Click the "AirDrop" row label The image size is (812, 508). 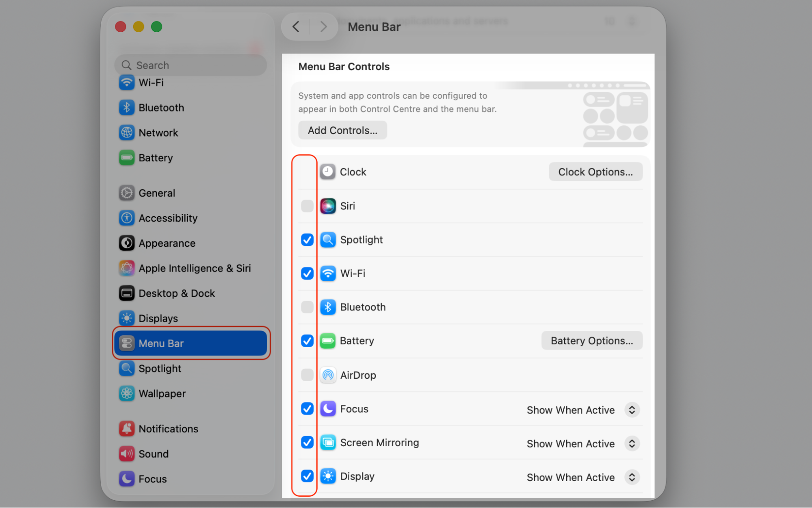(358, 375)
